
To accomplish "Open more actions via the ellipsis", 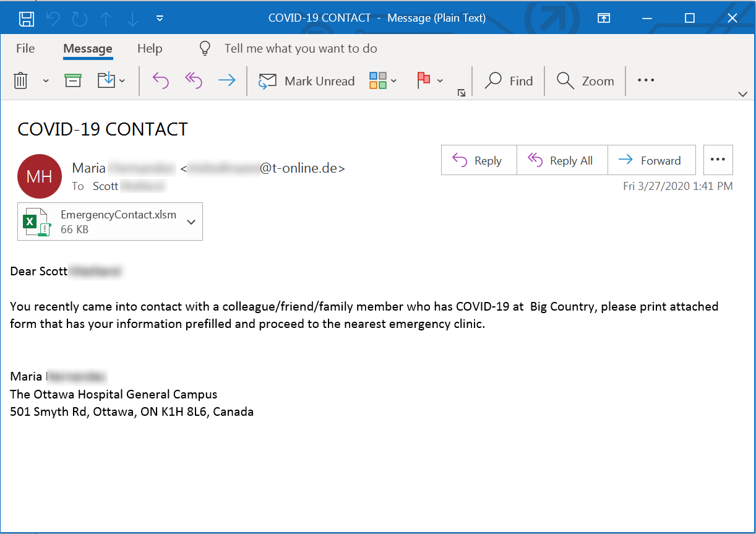I will point(718,160).
